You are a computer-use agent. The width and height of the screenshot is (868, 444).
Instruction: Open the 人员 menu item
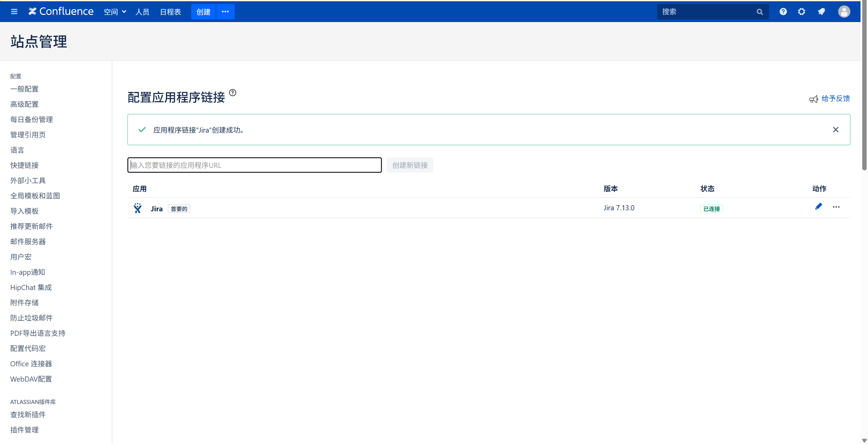(x=142, y=12)
